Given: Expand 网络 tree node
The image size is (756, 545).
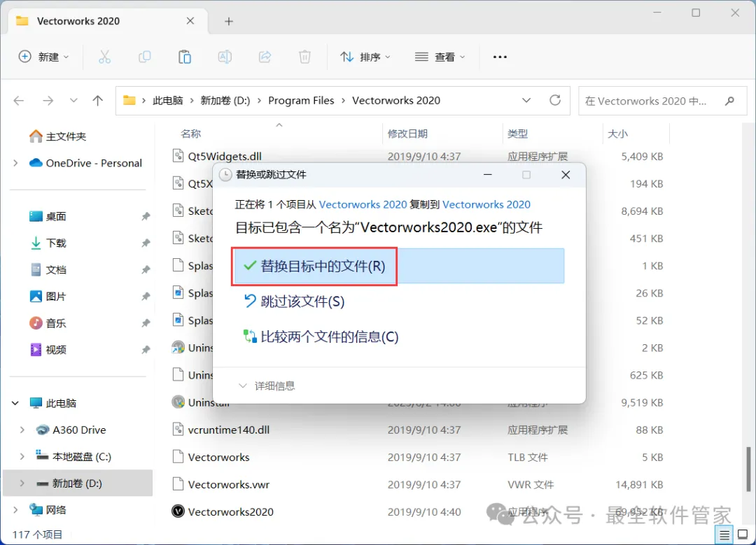Looking at the screenshot, I should coord(15,509).
